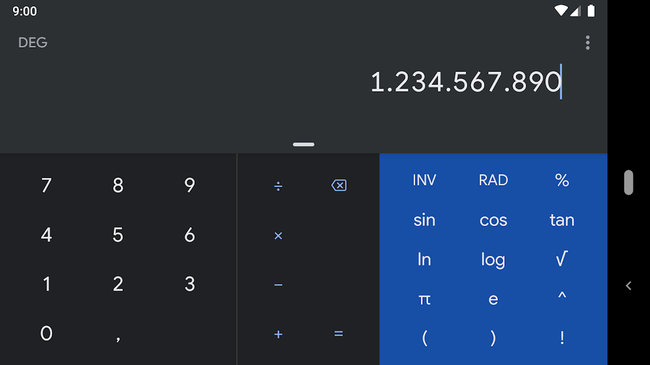Tap the plus operator
Viewport: 650px width, 365px height.
(x=278, y=334)
